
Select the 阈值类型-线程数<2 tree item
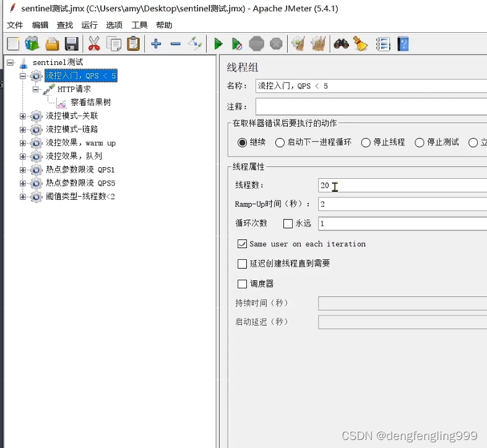coord(80,196)
